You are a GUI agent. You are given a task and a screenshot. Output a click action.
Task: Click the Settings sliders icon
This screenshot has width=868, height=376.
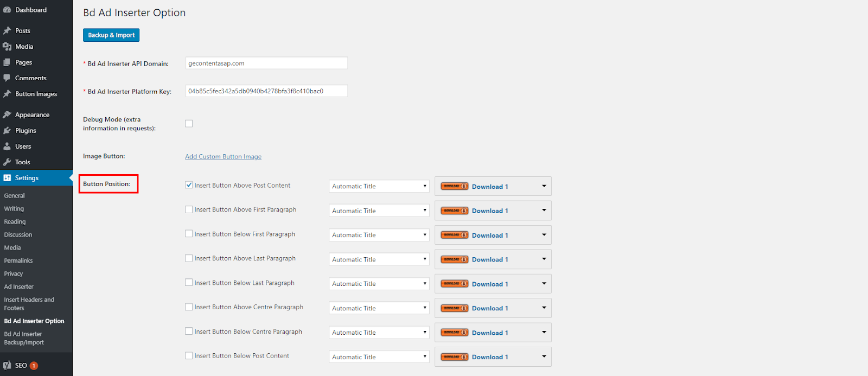(7, 178)
